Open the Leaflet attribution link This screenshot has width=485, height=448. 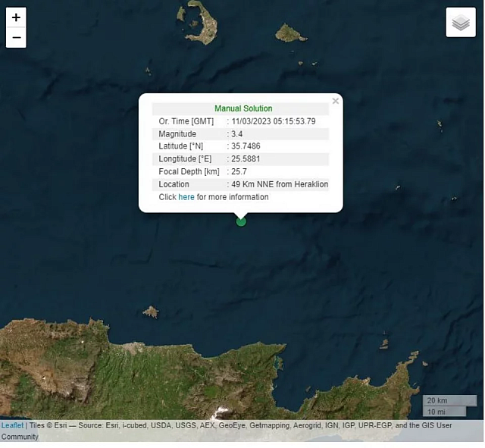[12, 425]
